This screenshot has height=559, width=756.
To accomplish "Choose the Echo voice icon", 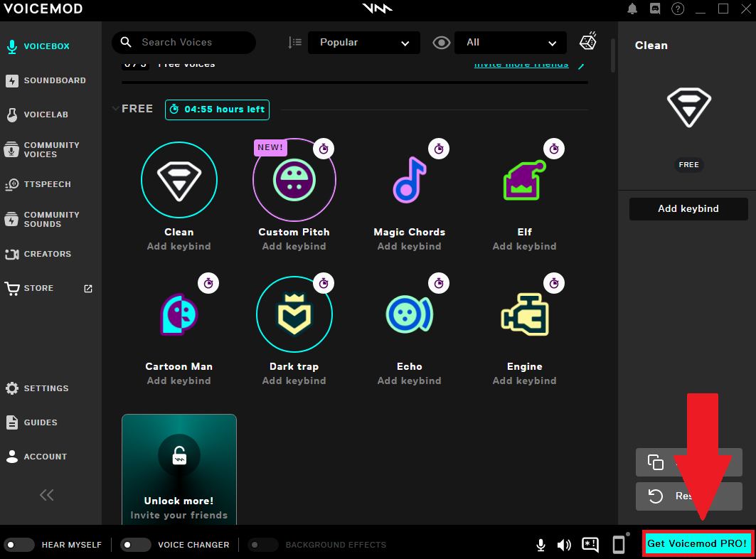I will pos(410,314).
